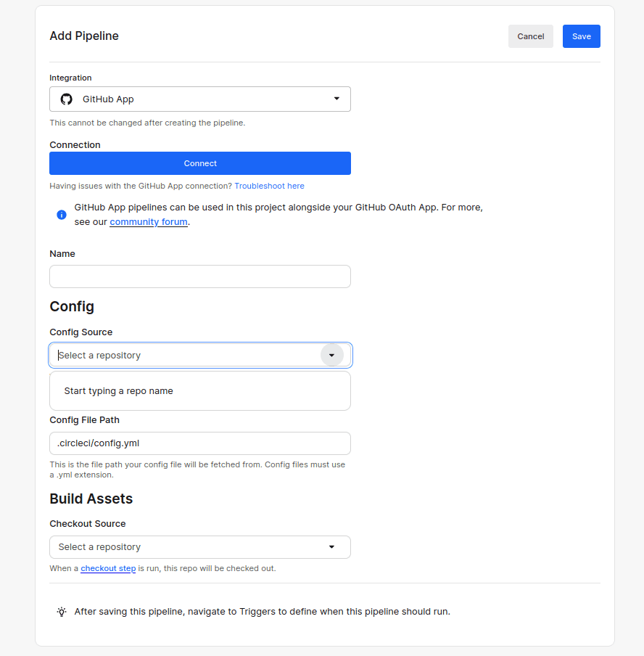Click the 'Build Assets' section heading
The image size is (644, 656).
91,499
